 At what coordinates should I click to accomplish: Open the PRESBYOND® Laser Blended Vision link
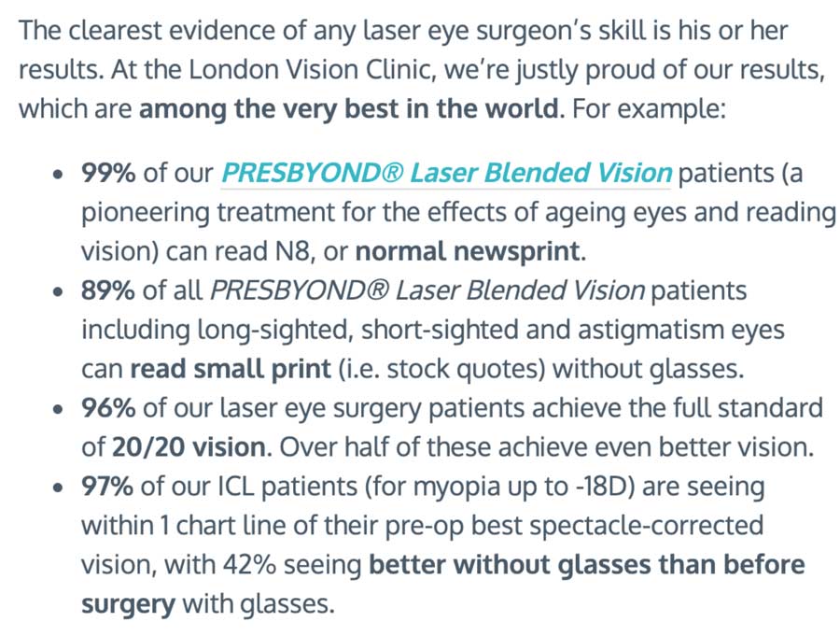point(446,173)
